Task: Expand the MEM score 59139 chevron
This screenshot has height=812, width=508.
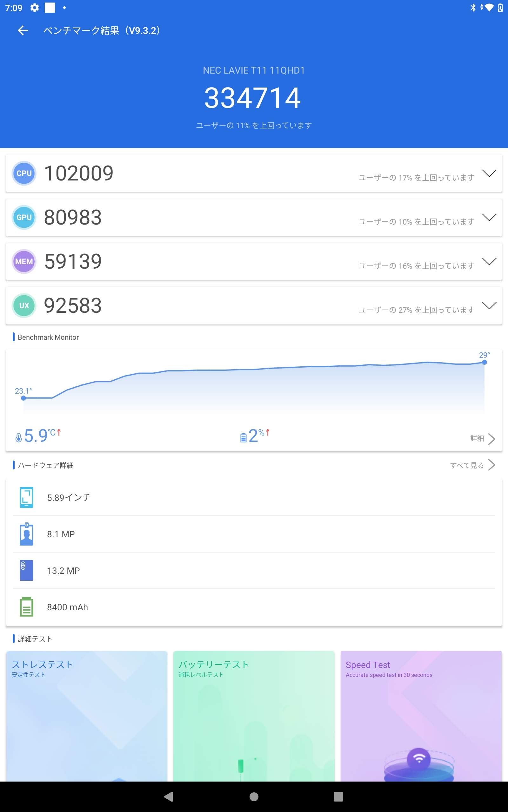Action: [489, 261]
